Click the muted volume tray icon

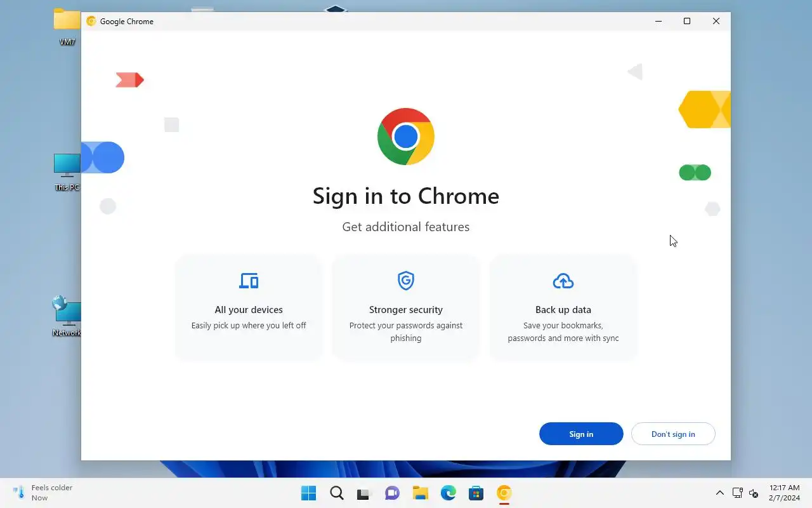(x=754, y=493)
